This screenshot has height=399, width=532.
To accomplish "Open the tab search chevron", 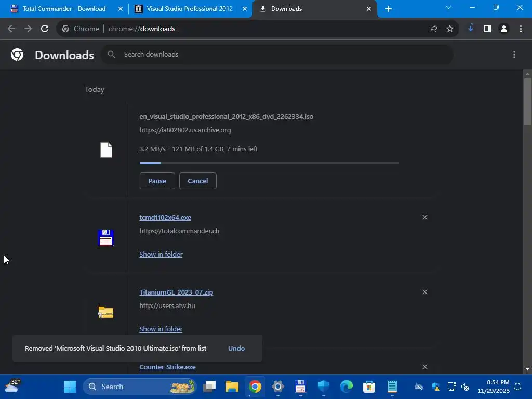I will pos(448,7).
